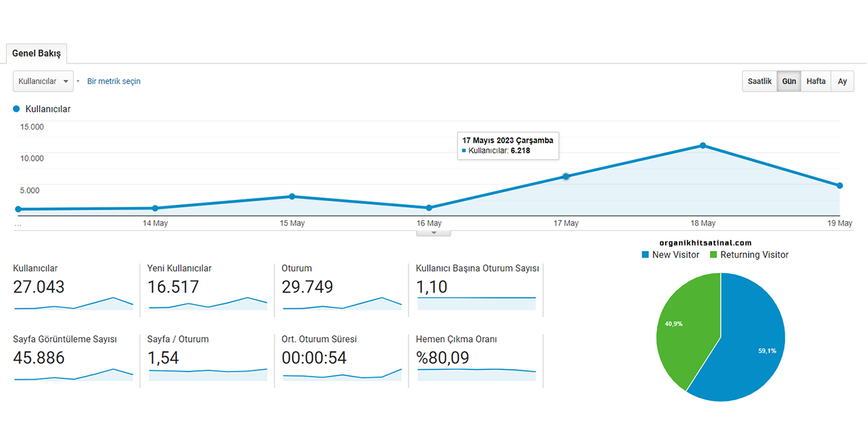This screenshot has height=444, width=868.
Task: Click the blue Kullanıcılar legend dot
Action: pyautogui.click(x=17, y=109)
